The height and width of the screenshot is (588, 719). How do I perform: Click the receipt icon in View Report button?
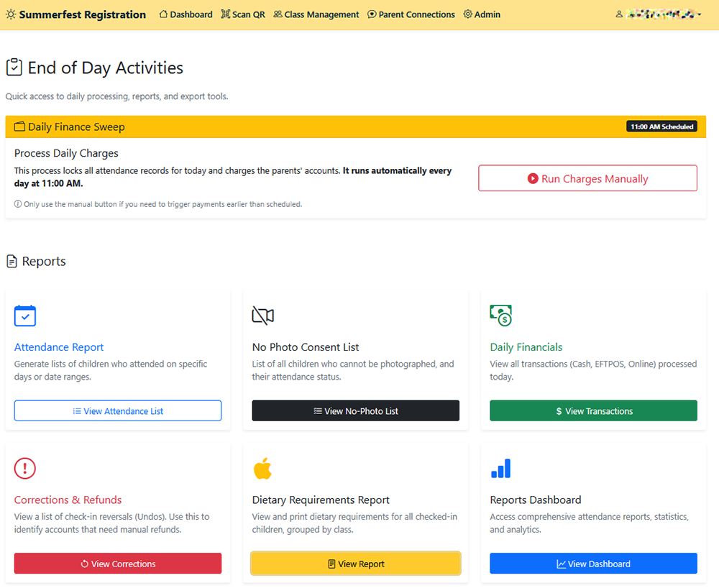331,564
